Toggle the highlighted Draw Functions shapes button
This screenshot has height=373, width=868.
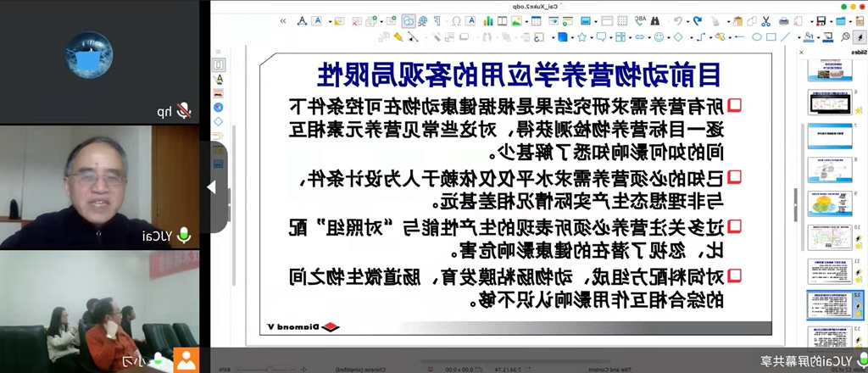(409, 21)
